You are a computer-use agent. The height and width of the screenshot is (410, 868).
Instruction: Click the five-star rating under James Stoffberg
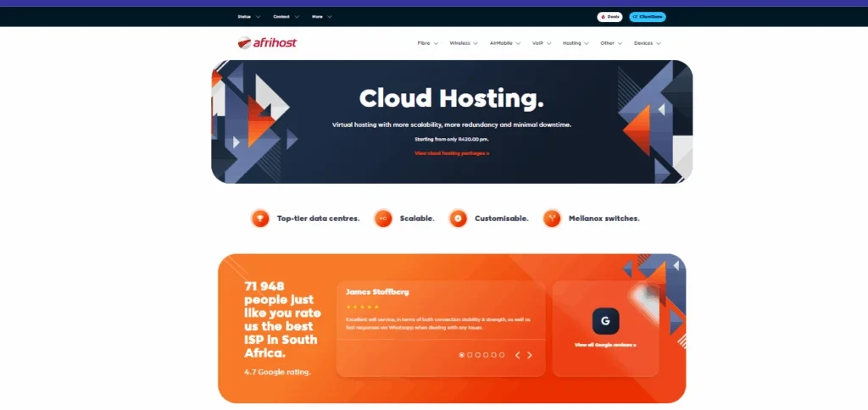(362, 307)
